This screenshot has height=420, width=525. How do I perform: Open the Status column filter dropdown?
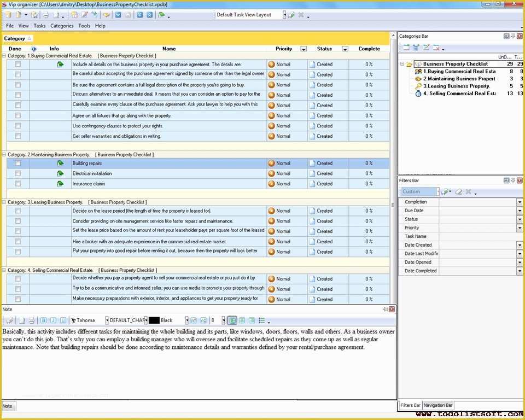click(x=345, y=49)
